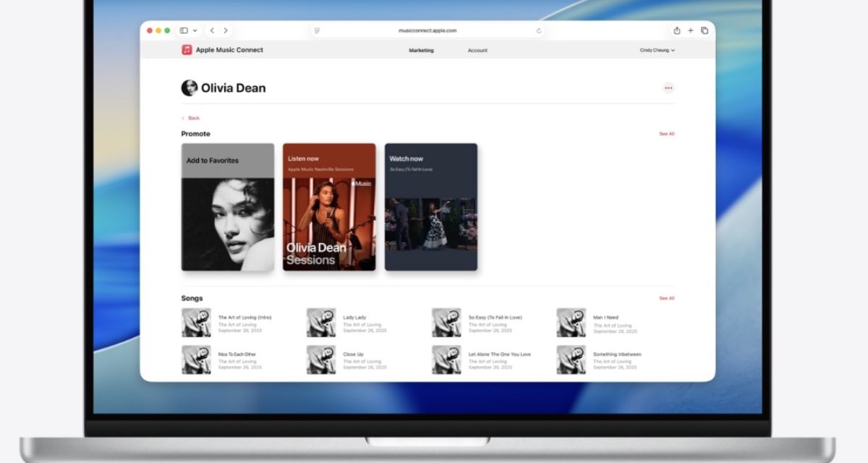The height and width of the screenshot is (463, 868).
Task: Open the chevron next to the sidebar button
Action: pos(194,30)
